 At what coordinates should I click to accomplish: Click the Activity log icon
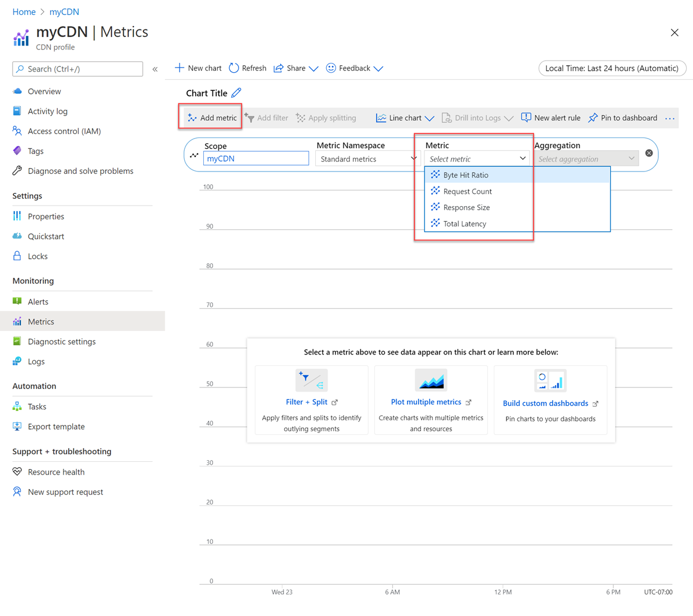tap(17, 111)
